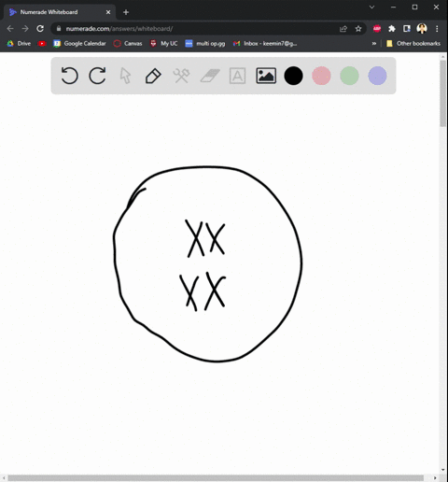Pick the black pen color

(x=293, y=76)
